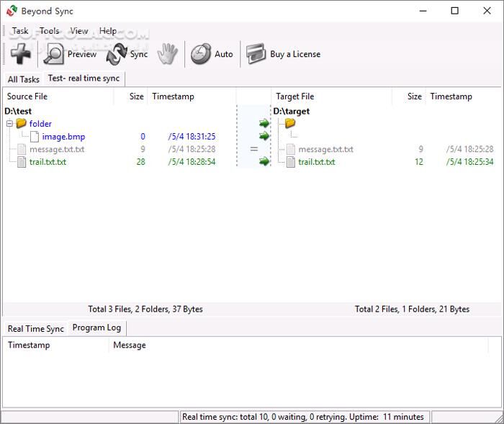Click the timestamp /5/4 18:28:54
504x424 pixels.
tap(192, 162)
